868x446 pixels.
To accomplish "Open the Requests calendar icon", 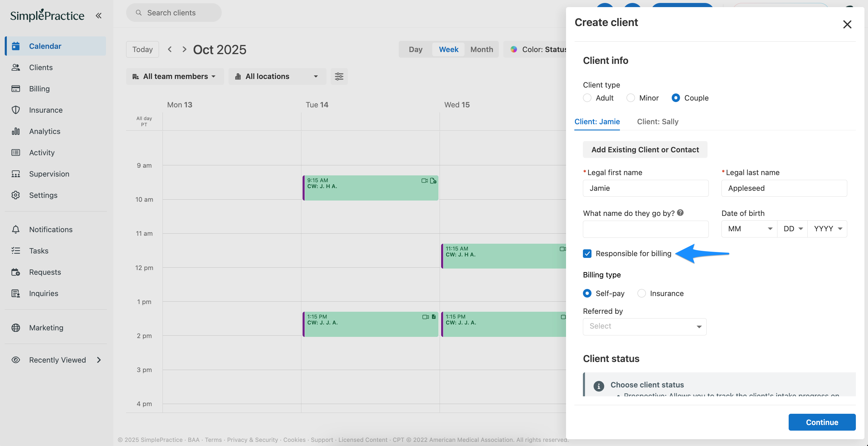I will pos(15,272).
